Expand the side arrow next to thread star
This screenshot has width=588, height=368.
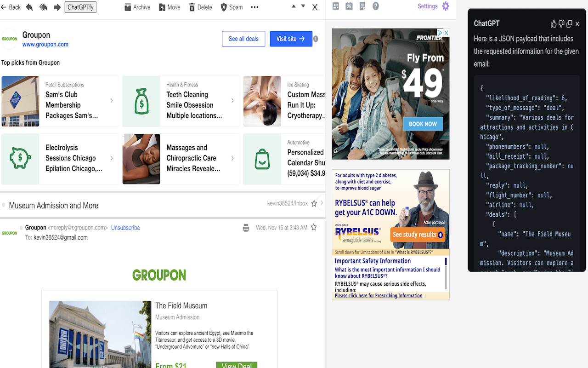(x=322, y=203)
